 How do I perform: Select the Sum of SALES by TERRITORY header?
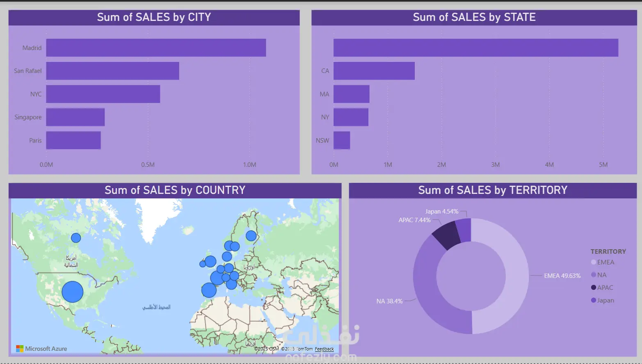point(492,190)
